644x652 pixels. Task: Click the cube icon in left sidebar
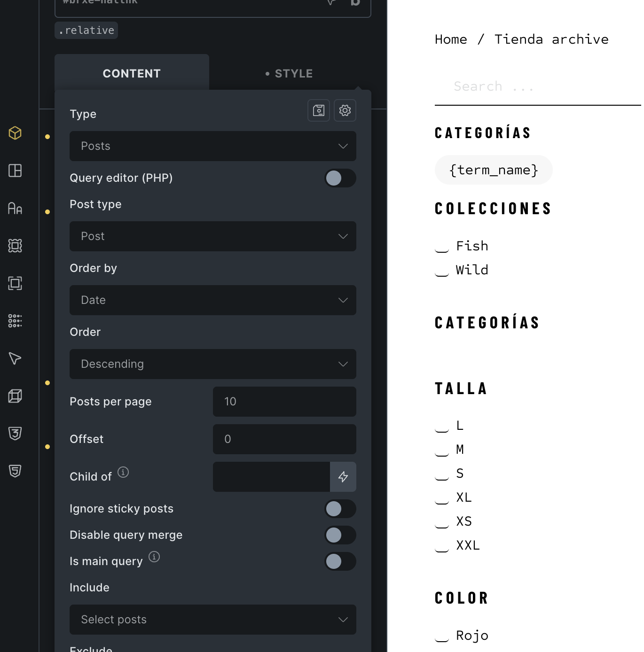[x=15, y=133]
